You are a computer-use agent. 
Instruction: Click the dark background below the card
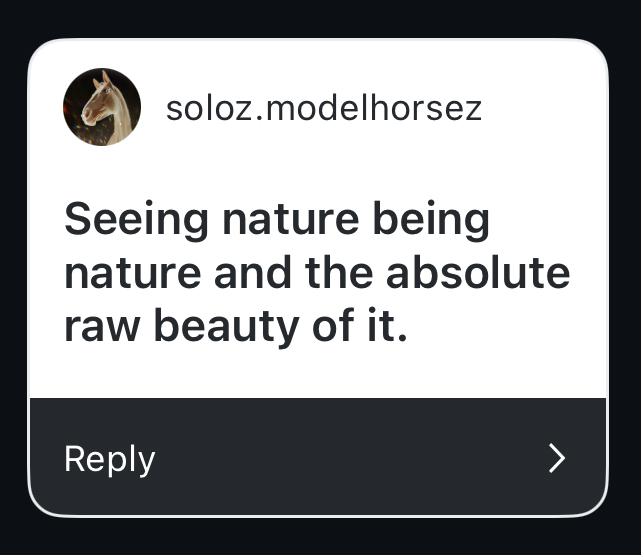pyautogui.click(x=320, y=537)
